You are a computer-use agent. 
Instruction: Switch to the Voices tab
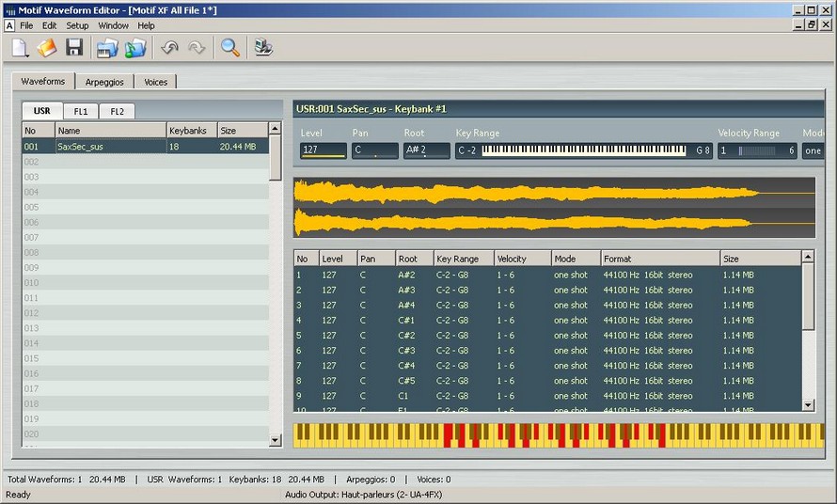coord(155,82)
